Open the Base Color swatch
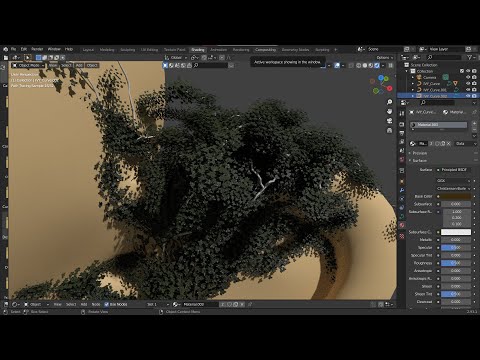The image size is (480, 360). point(456,196)
